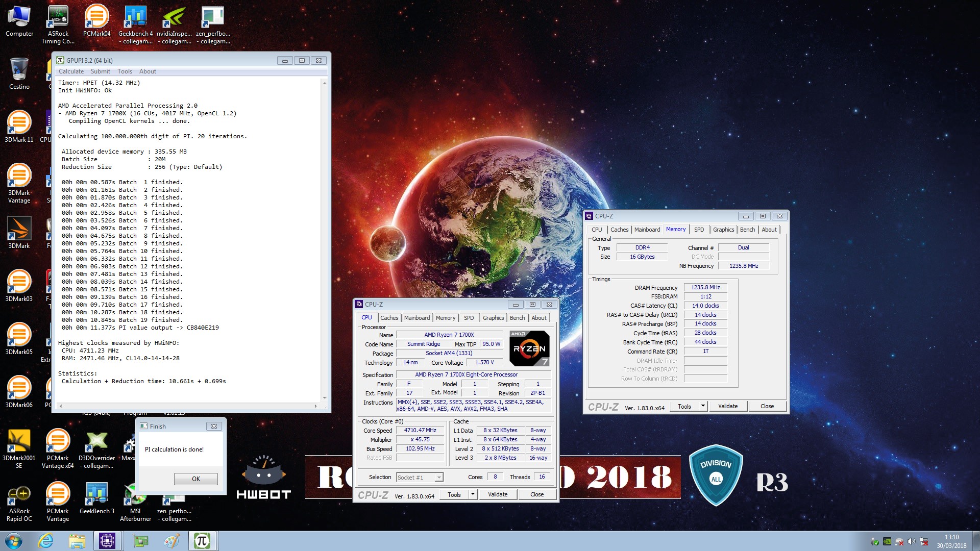
Task: Launch the PCMark04 desktop shortcut
Action: 96,21
